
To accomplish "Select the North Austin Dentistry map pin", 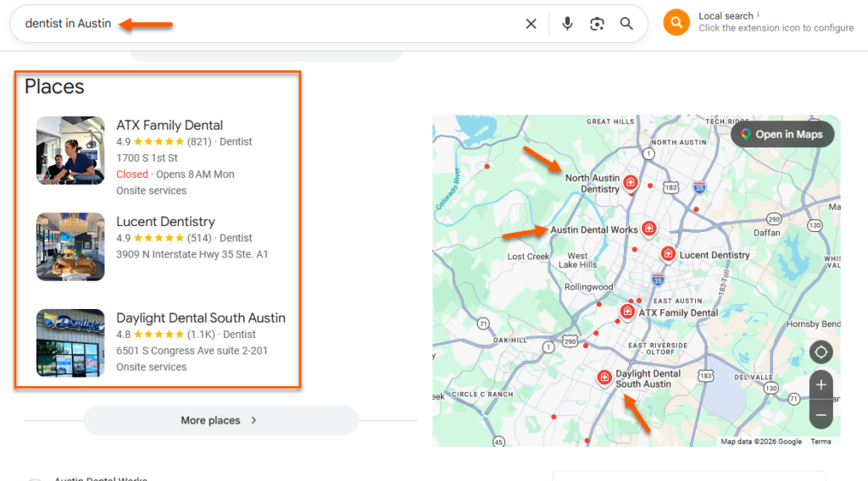I will click(x=630, y=182).
